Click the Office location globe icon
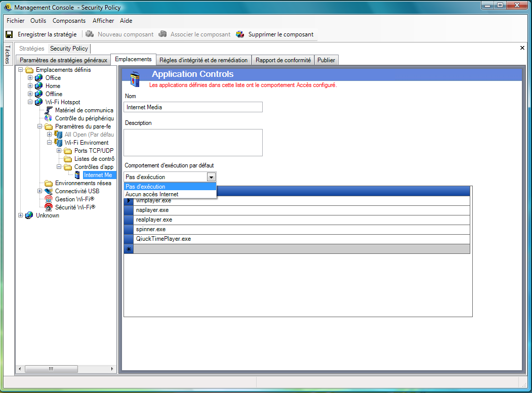532x393 pixels. (x=39, y=78)
